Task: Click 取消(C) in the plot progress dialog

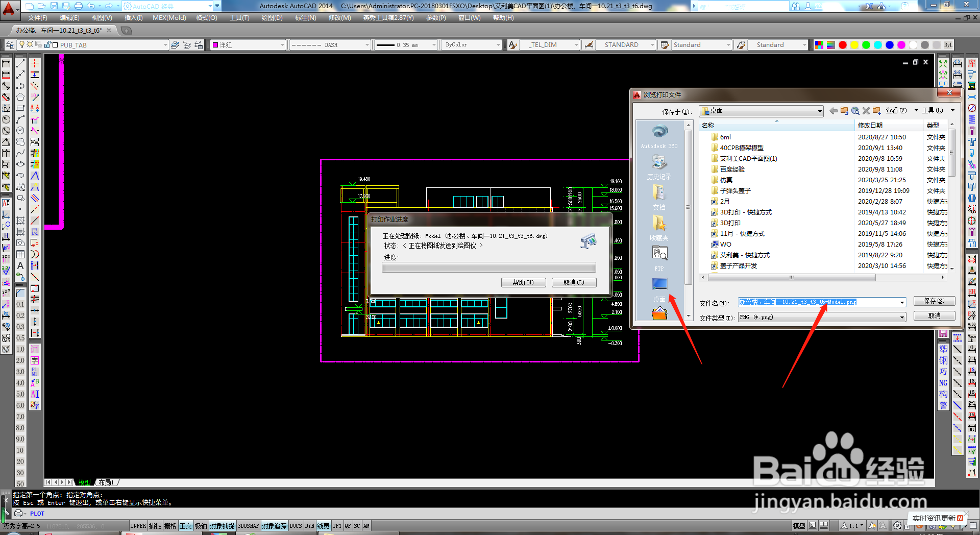Action: click(574, 282)
